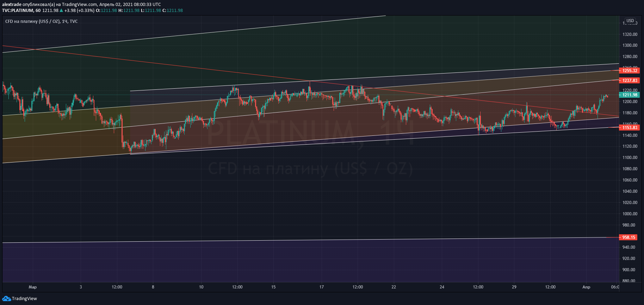This screenshot has height=305, width=644.
Task: Click the 1060.00 price axis value
Action: [x=630, y=180]
